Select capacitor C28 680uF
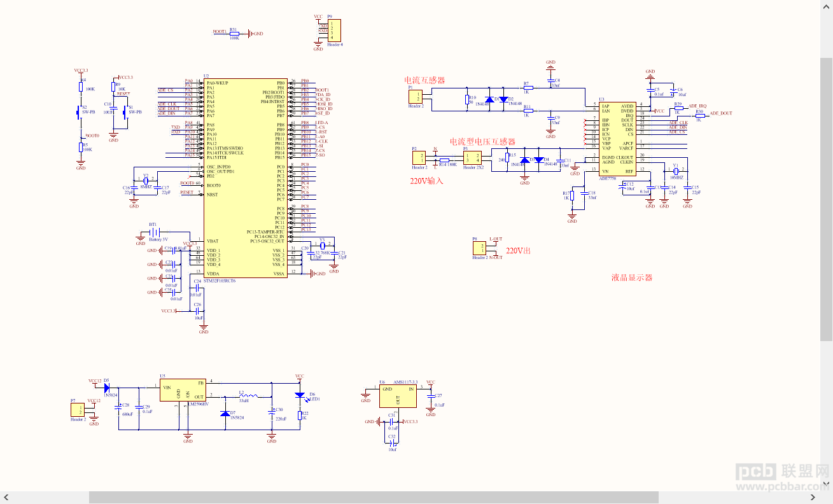This screenshot has height=504, width=833. [x=118, y=409]
